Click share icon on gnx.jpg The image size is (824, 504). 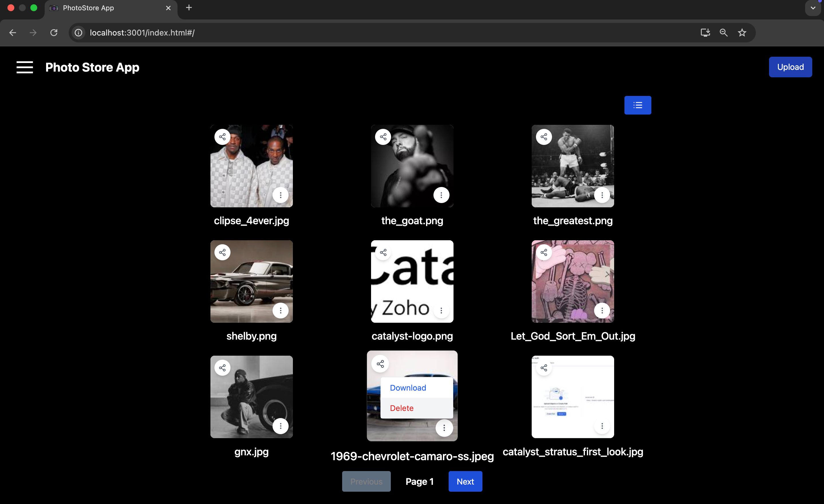pos(222,368)
